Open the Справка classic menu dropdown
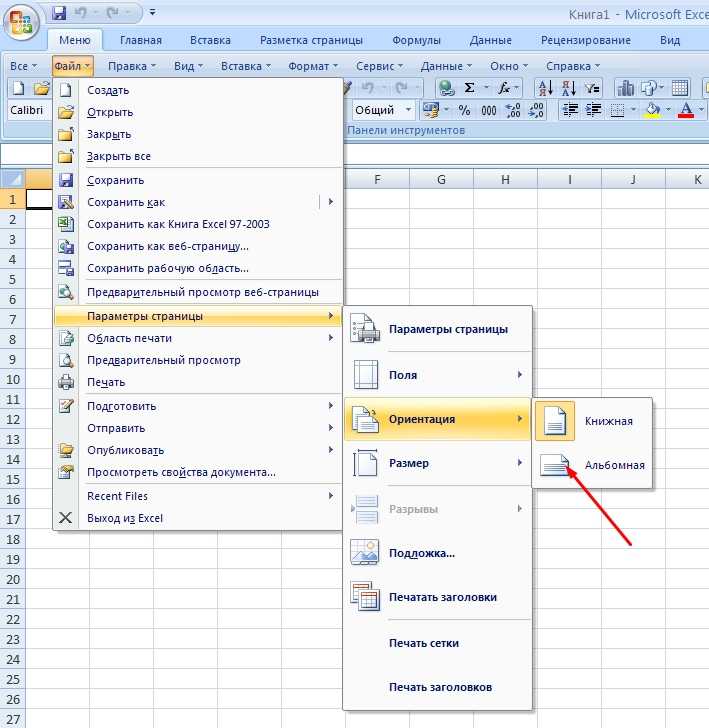The image size is (709, 728). tap(573, 66)
